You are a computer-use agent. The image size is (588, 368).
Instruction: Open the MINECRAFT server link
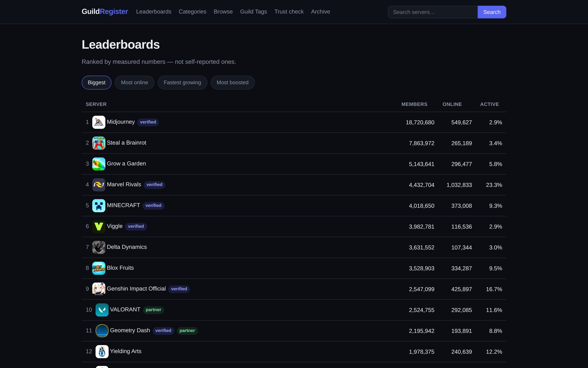click(x=124, y=205)
